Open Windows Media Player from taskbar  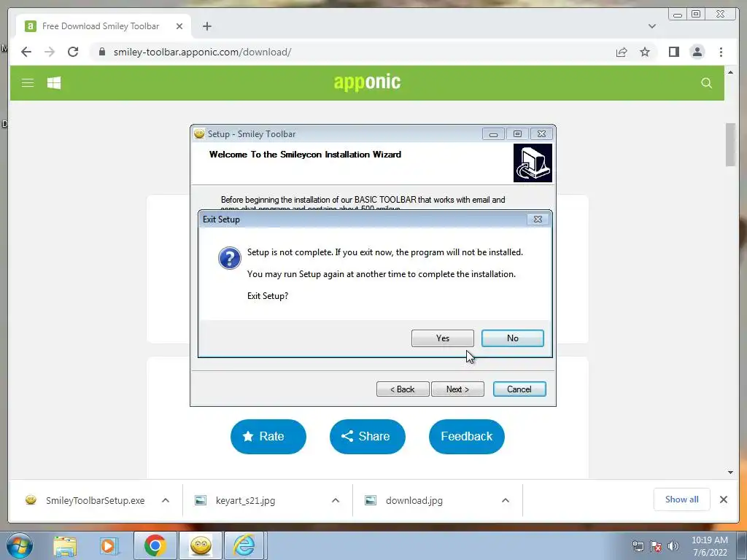[109, 546]
